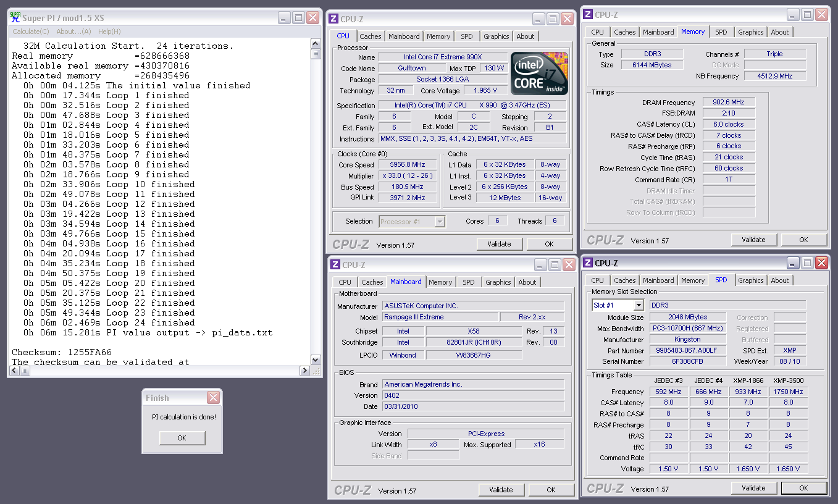Click the QPI Link value 3971.2 MHz
This screenshot has width=838, height=504.
[408, 198]
